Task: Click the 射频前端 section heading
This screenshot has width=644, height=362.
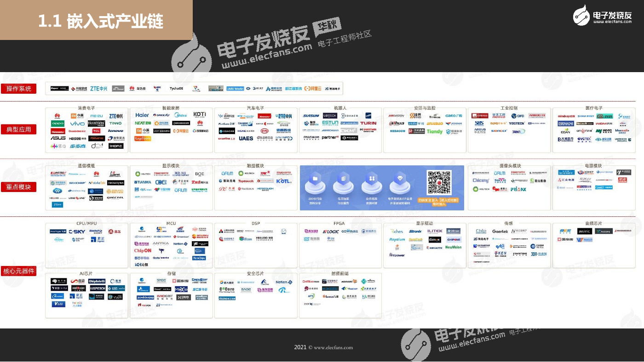Action: click(339, 274)
